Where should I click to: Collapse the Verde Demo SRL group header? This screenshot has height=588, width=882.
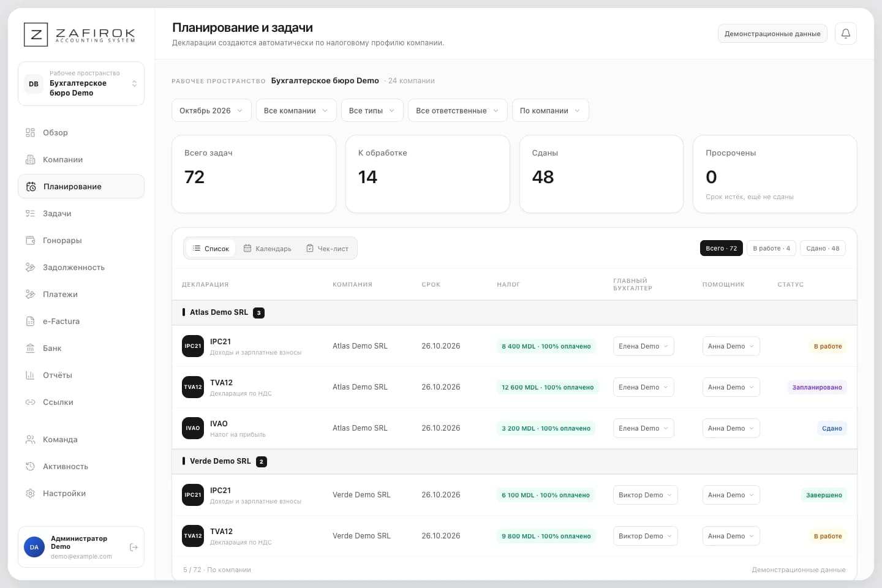514,461
